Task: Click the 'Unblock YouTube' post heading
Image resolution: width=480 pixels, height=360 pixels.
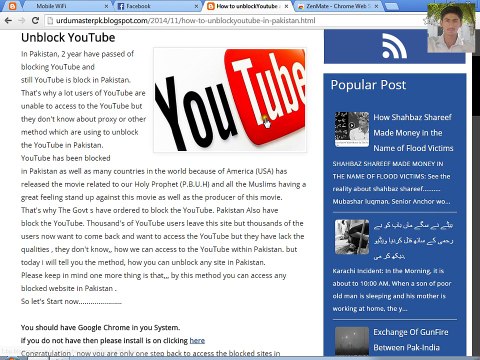Action: (x=68, y=38)
